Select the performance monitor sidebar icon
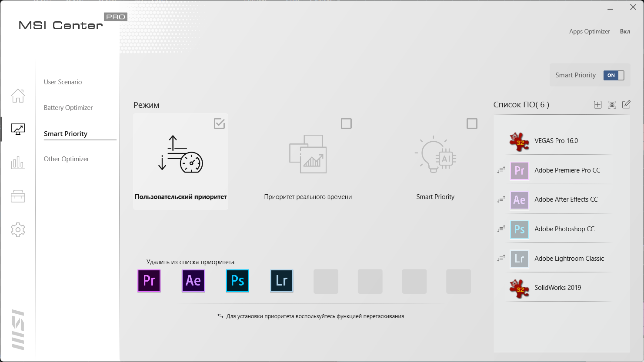644x362 pixels. click(x=18, y=129)
